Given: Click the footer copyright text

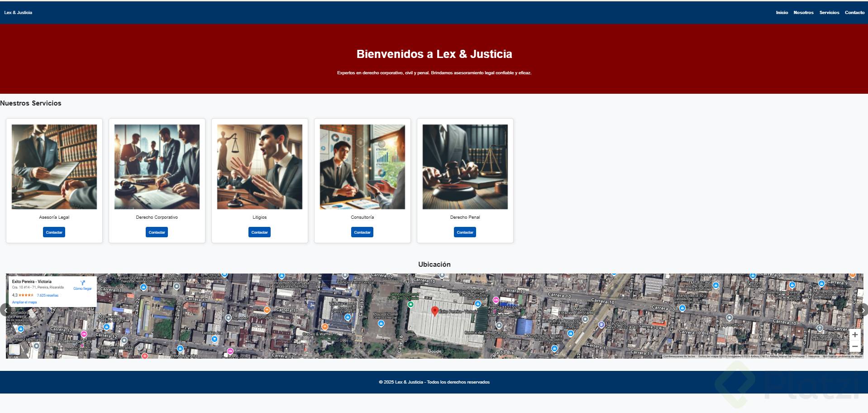Looking at the screenshot, I should (434, 382).
